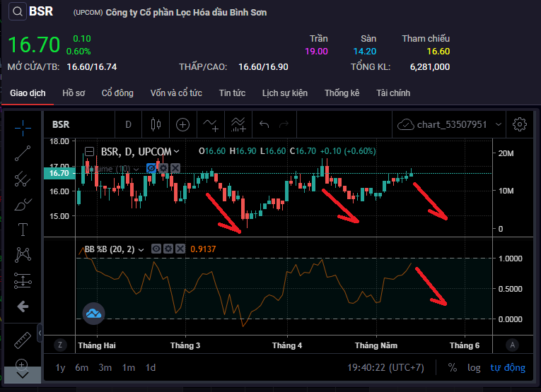
Task: Choose the Text annotation tool
Action: point(23,230)
